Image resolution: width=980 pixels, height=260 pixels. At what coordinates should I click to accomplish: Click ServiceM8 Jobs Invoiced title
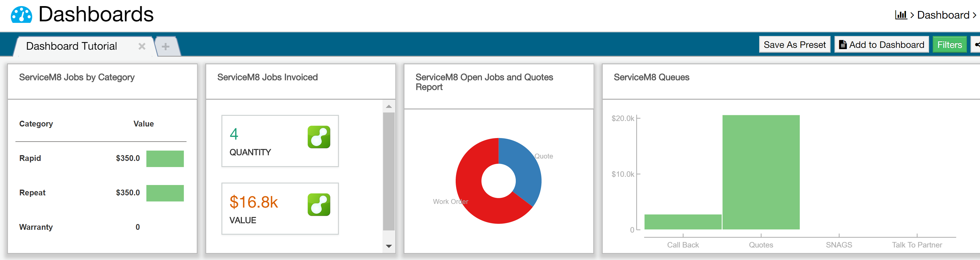pos(267,77)
